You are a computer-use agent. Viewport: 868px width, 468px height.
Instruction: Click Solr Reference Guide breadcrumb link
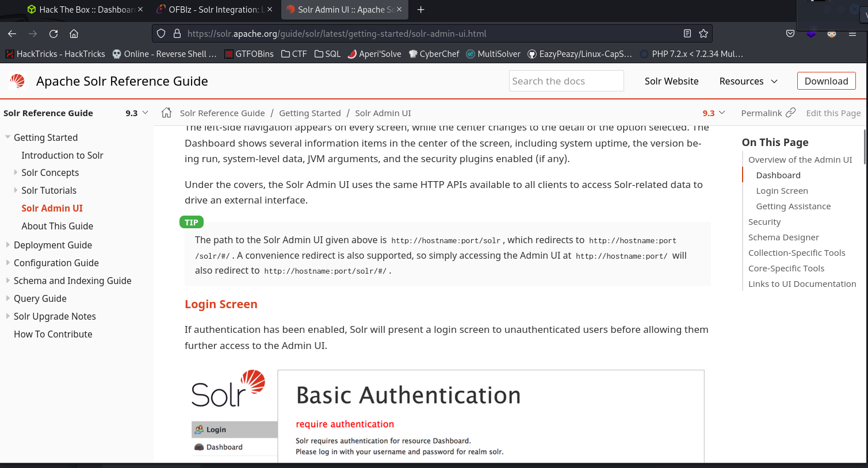[223, 113]
